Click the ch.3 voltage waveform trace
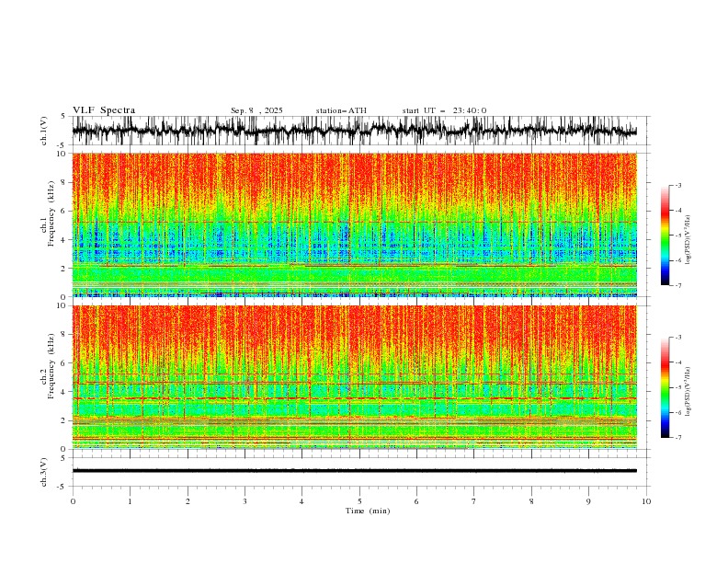728x563 pixels. 354,471
